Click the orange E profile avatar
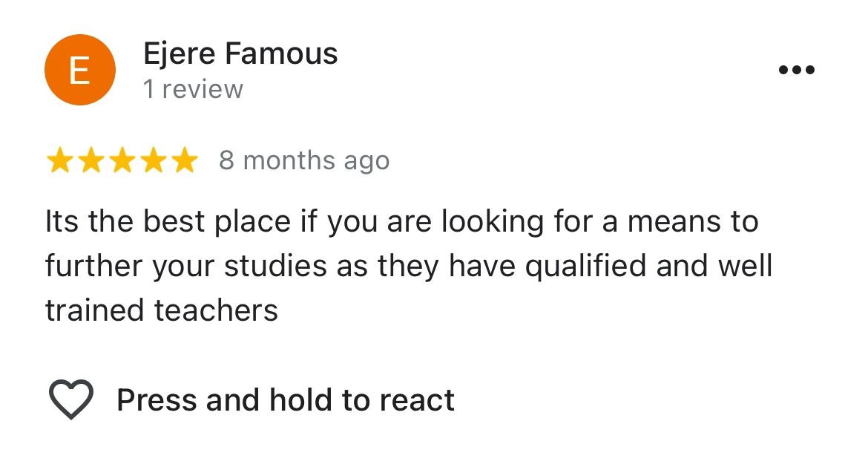 (x=79, y=70)
